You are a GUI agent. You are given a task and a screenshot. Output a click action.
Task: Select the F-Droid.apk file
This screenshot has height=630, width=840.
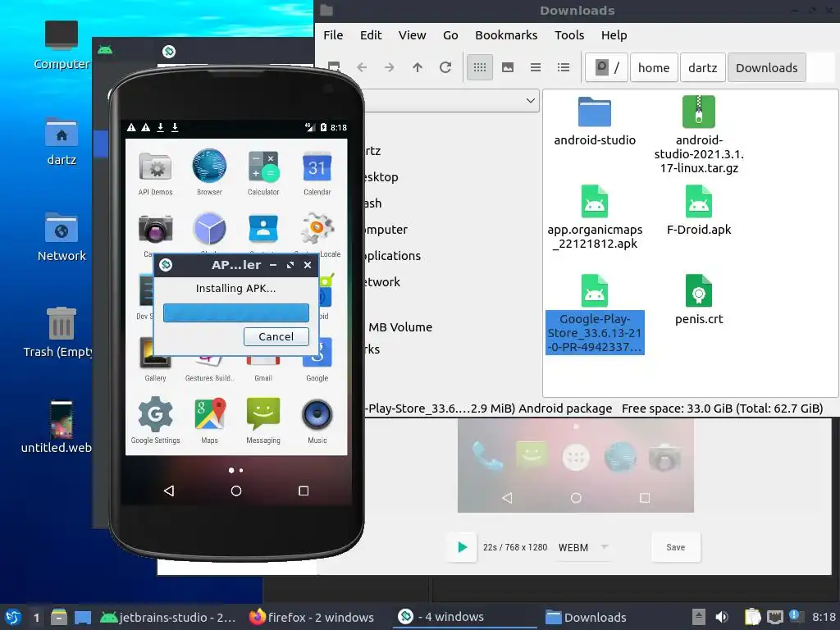pyautogui.click(x=699, y=211)
